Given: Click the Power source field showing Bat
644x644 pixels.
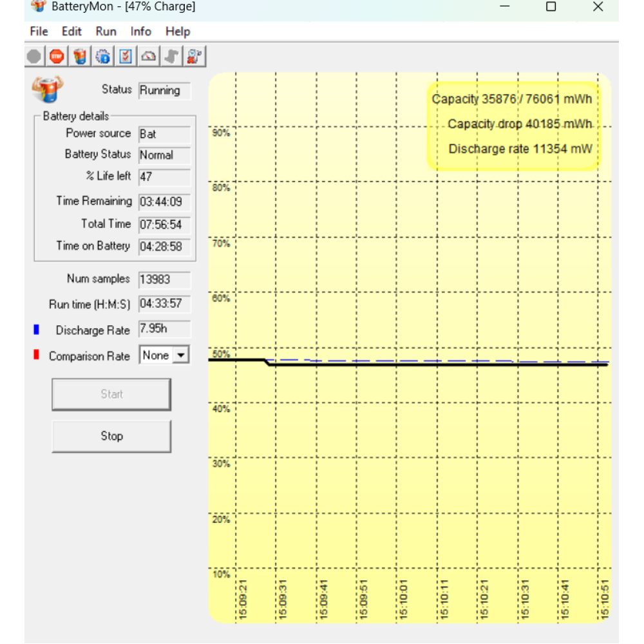Looking at the screenshot, I should [x=164, y=135].
